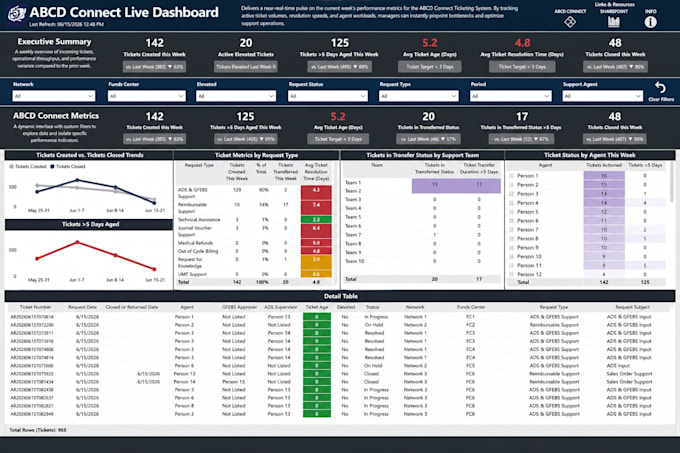Tick the checkbox beside Person 4

511,203
